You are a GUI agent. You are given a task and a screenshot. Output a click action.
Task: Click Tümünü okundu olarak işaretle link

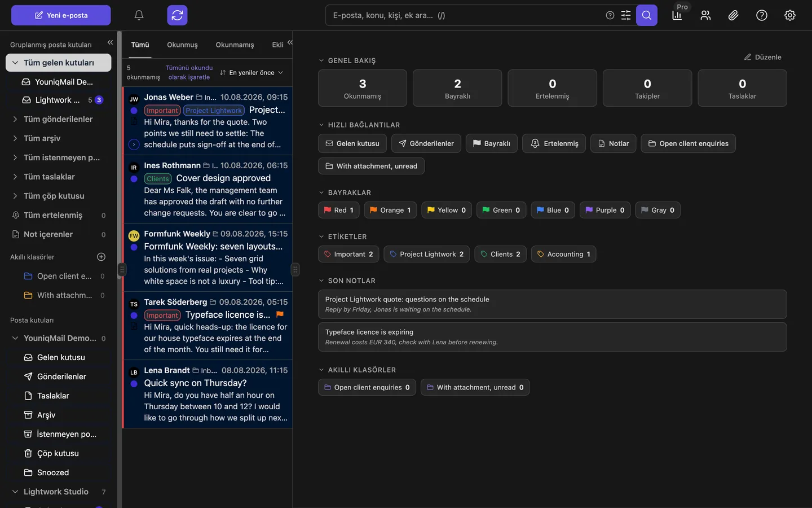tap(189, 72)
